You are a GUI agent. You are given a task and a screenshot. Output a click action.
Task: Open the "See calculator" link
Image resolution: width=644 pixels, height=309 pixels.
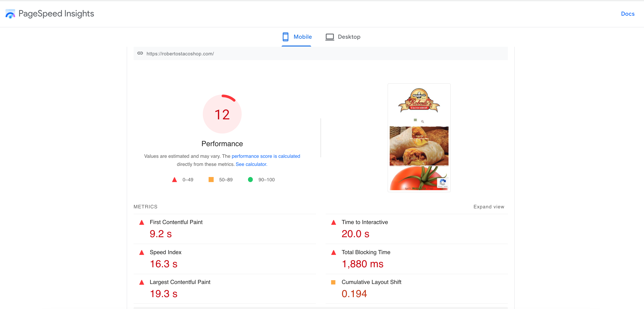click(x=251, y=164)
